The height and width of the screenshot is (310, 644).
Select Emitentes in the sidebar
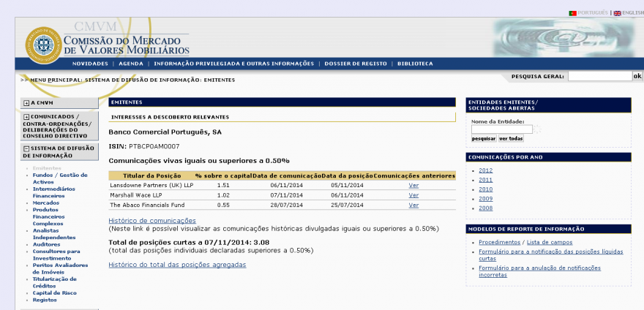click(x=47, y=168)
